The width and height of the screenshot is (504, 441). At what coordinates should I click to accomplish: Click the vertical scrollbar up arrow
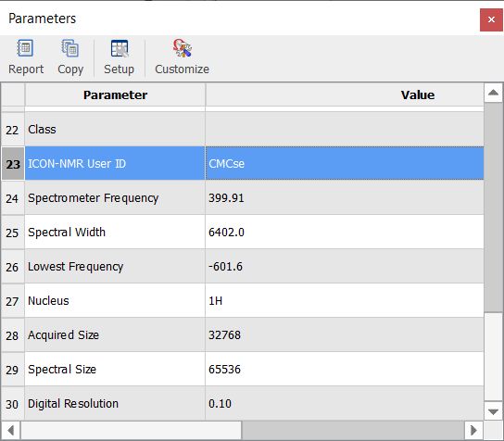point(493,93)
